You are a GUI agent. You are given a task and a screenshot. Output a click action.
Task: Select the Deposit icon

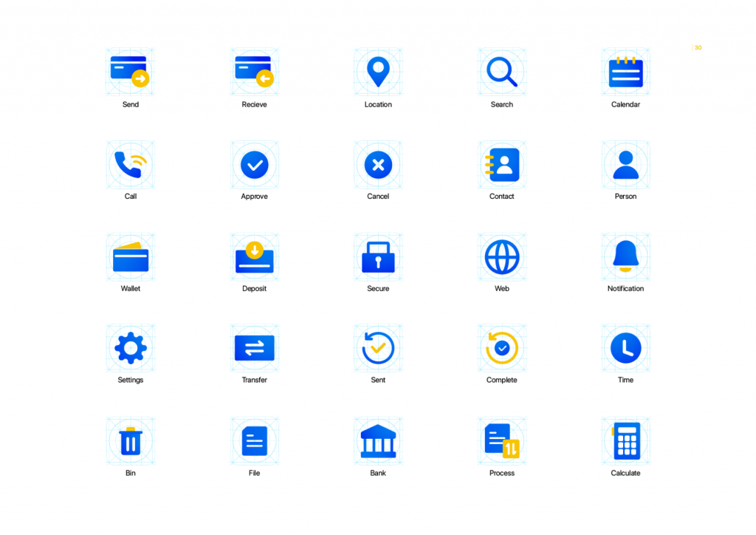point(254,257)
